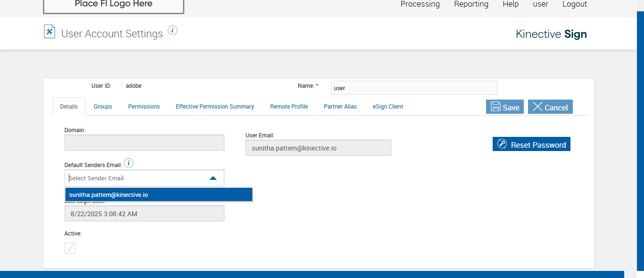Viewport: 644px width, 278px height.
Task: Switch to Remote Profile tab
Action: tap(289, 107)
